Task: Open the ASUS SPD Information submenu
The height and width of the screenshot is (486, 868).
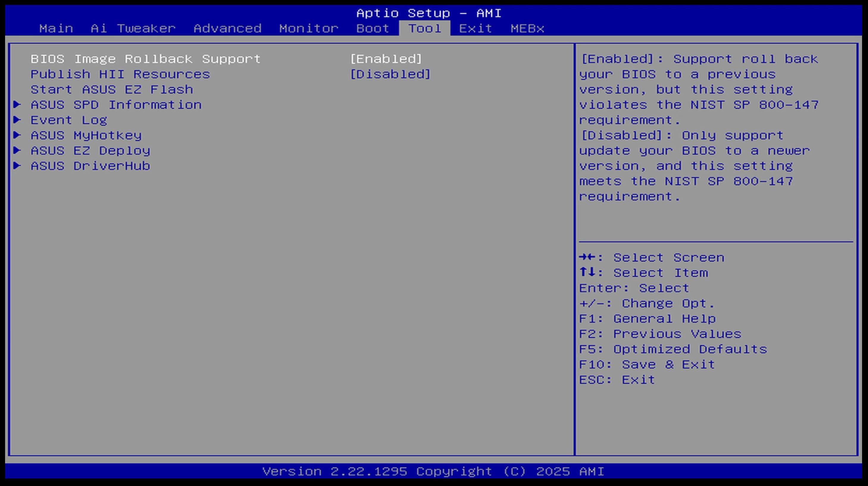Action: click(116, 105)
